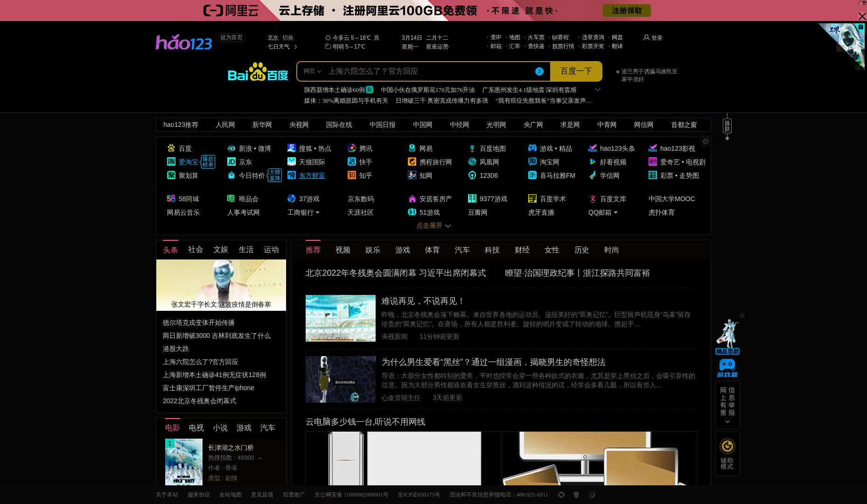Open the 百度 paw site icon
This screenshot has height=504, width=867.
point(171,148)
